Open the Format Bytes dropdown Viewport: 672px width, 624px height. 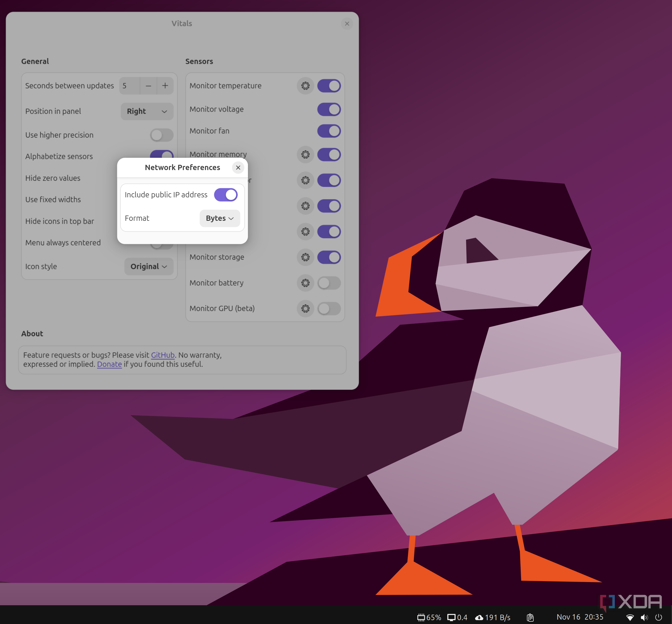(220, 218)
